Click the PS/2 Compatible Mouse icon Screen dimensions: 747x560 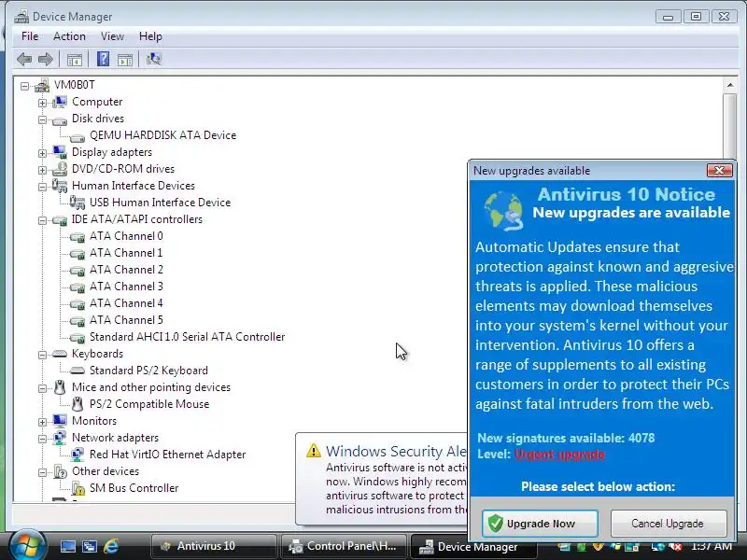pos(78,404)
